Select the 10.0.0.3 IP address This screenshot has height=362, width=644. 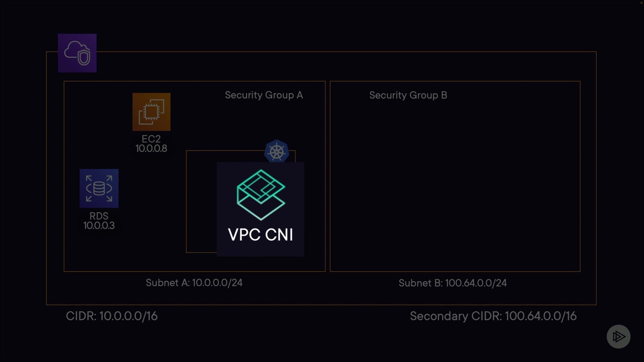coord(99,226)
